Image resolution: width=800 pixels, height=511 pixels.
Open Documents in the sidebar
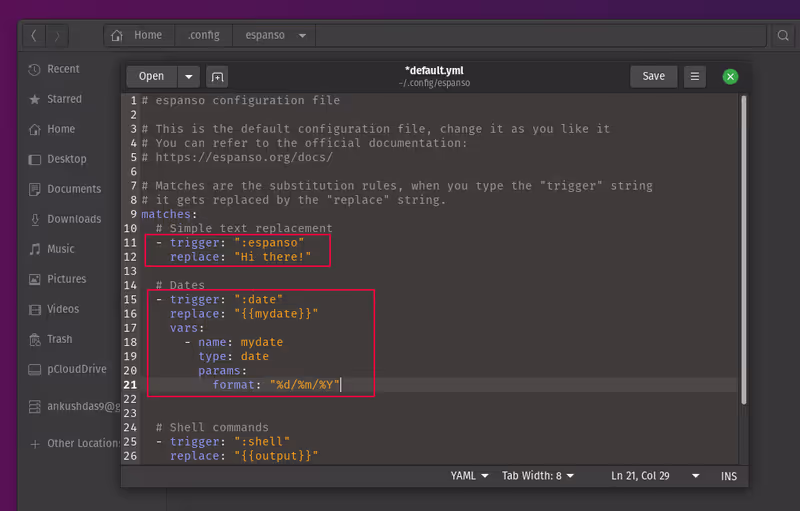coord(74,189)
